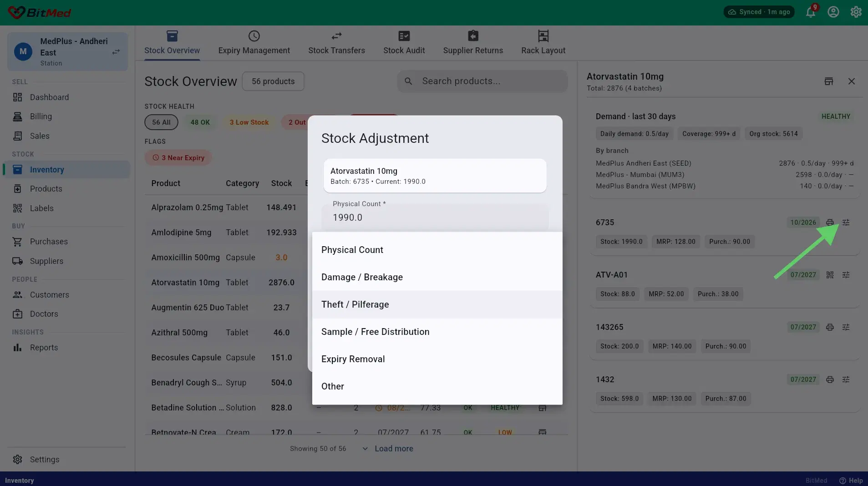Screen dimensions: 868x486
Task: Click the store icon in Betadine Solution row
Action: click(x=542, y=408)
